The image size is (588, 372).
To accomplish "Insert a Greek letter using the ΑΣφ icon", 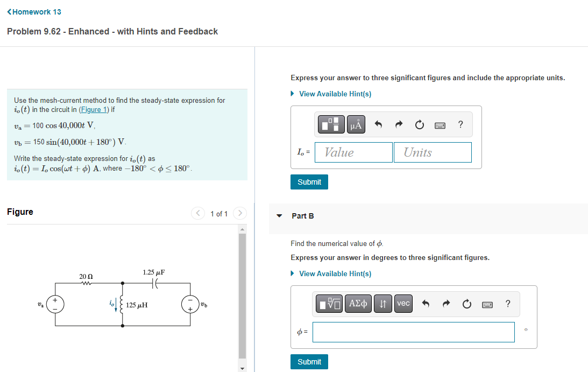I will coord(358,303).
